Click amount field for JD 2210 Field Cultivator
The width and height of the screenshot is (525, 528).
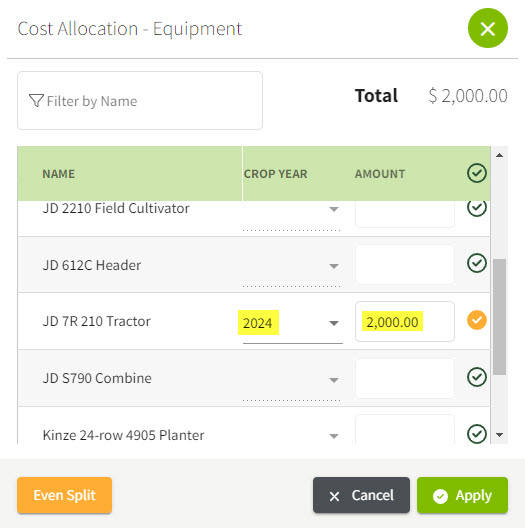[405, 214]
